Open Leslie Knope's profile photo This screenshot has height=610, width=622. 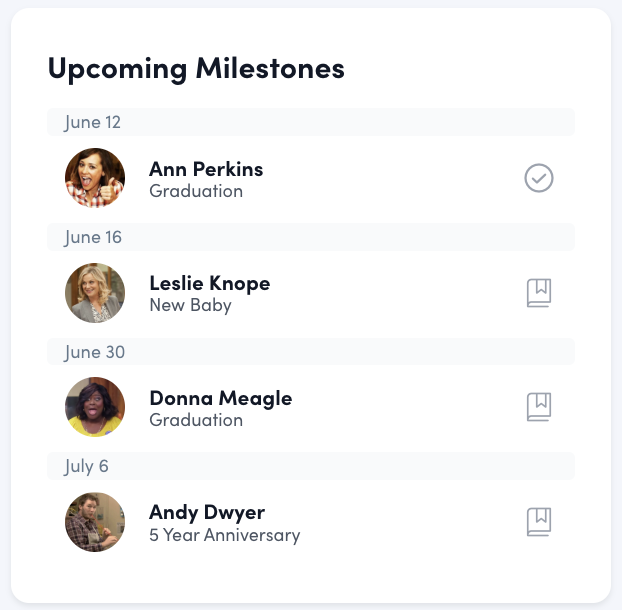point(95,293)
